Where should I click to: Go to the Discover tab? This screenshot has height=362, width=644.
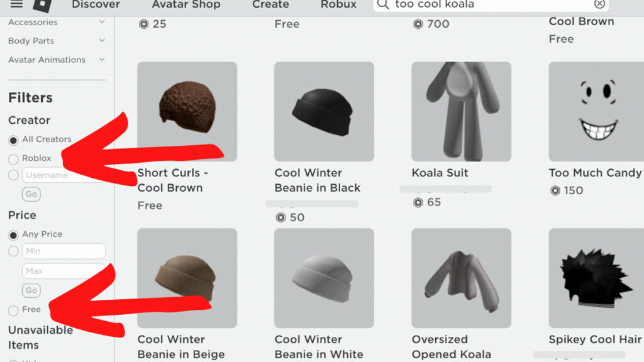click(x=96, y=4)
